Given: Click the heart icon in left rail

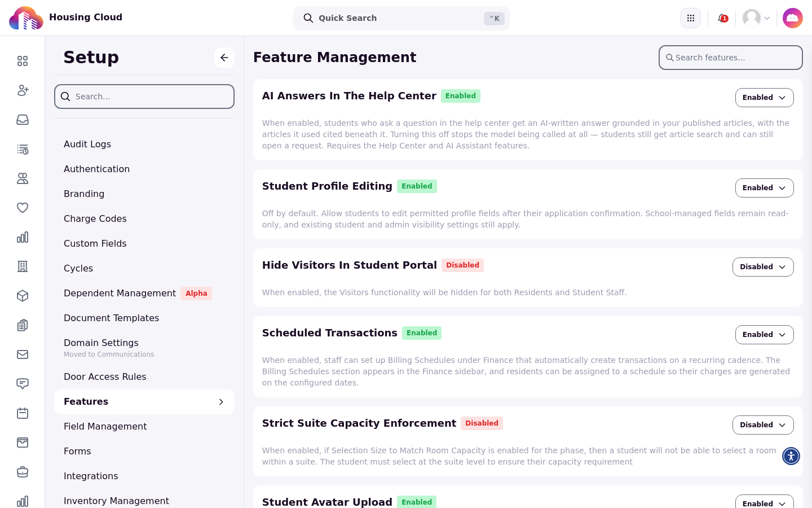Looking at the screenshot, I should [23, 208].
